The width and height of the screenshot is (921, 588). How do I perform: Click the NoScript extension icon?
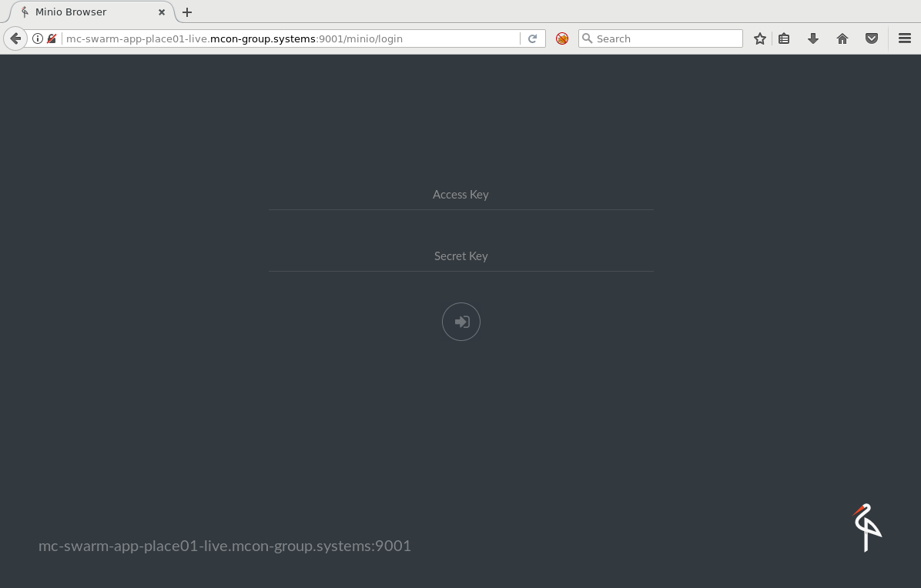(x=562, y=38)
